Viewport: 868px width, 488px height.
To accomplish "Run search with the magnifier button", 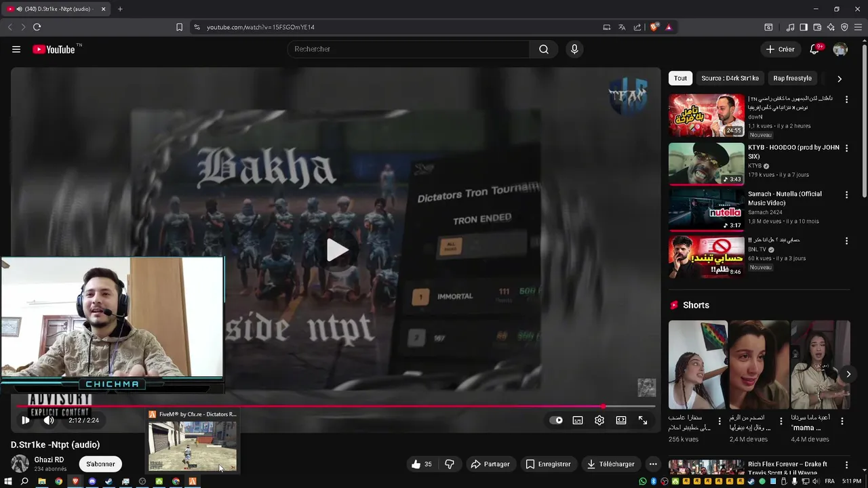I will point(544,49).
